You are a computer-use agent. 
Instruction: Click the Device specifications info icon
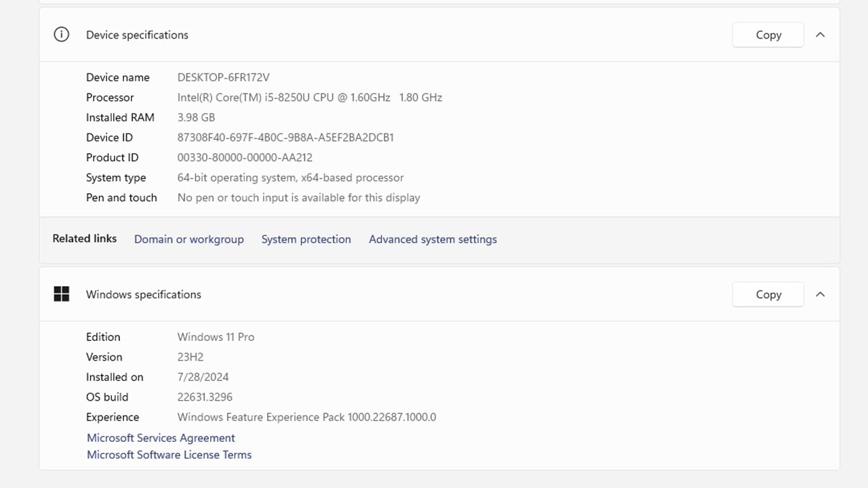[x=62, y=35]
